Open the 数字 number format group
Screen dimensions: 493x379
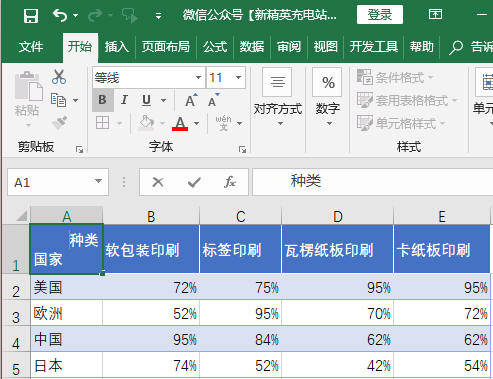[x=328, y=97]
